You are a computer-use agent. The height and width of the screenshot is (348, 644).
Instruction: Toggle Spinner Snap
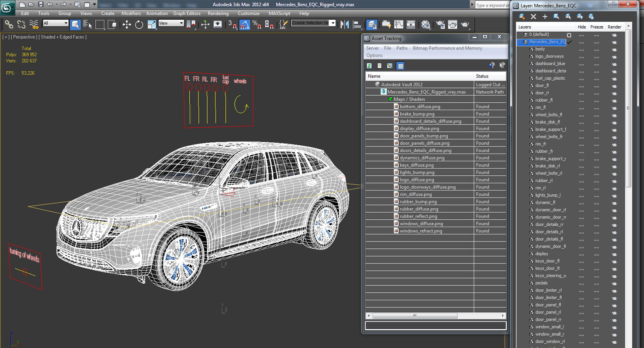(269, 24)
